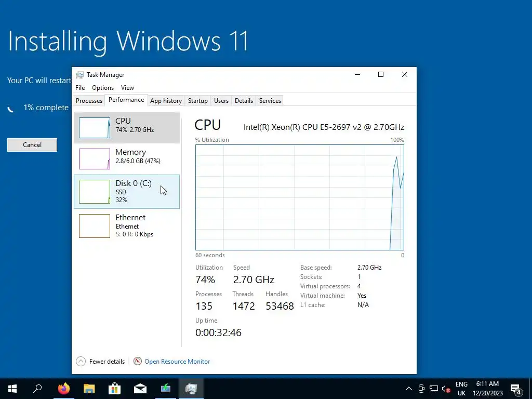Viewport: 532px width, 399px height.
Task: Minimize the Task Manager window
Action: pyautogui.click(x=357, y=75)
